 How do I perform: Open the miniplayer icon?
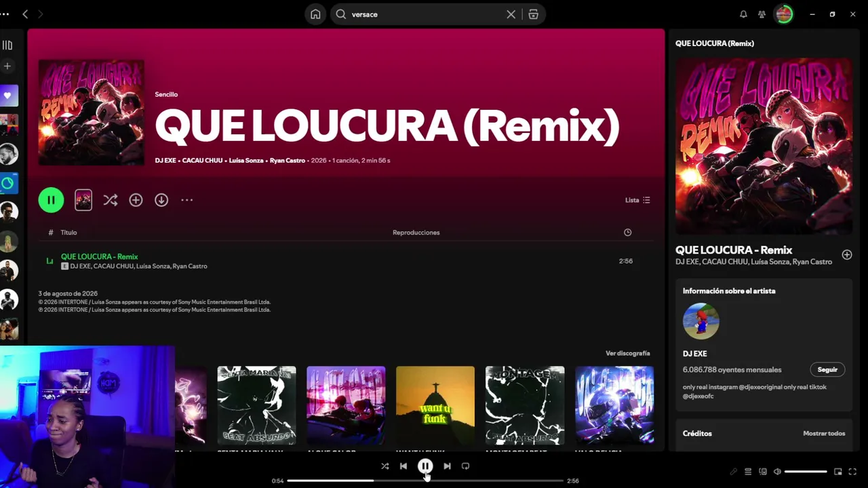[838, 472]
